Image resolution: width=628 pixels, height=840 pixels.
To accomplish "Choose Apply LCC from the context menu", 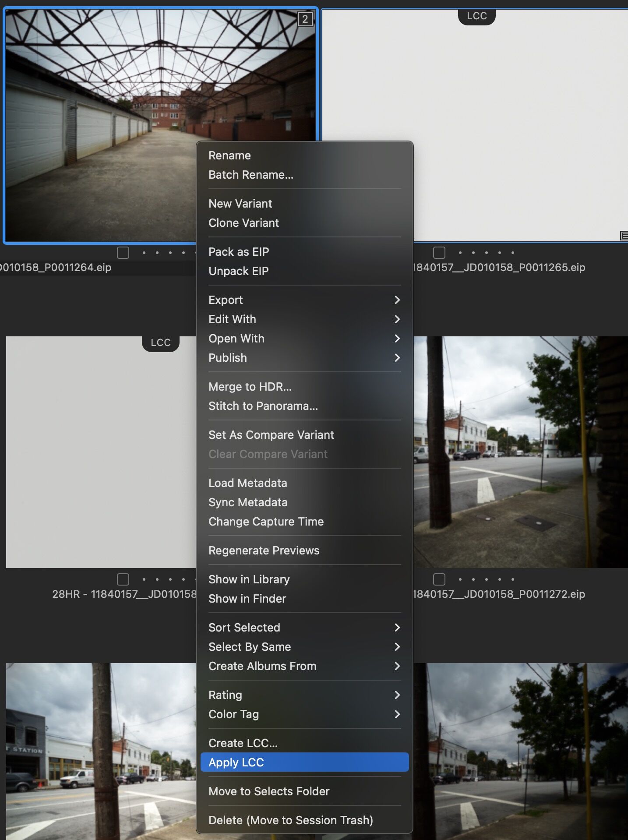I will click(x=305, y=762).
